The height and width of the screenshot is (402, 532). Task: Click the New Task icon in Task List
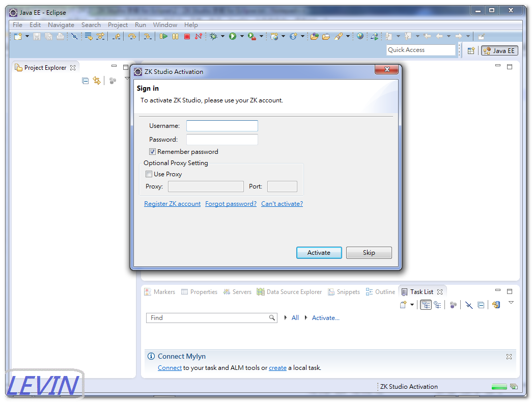[403, 305]
